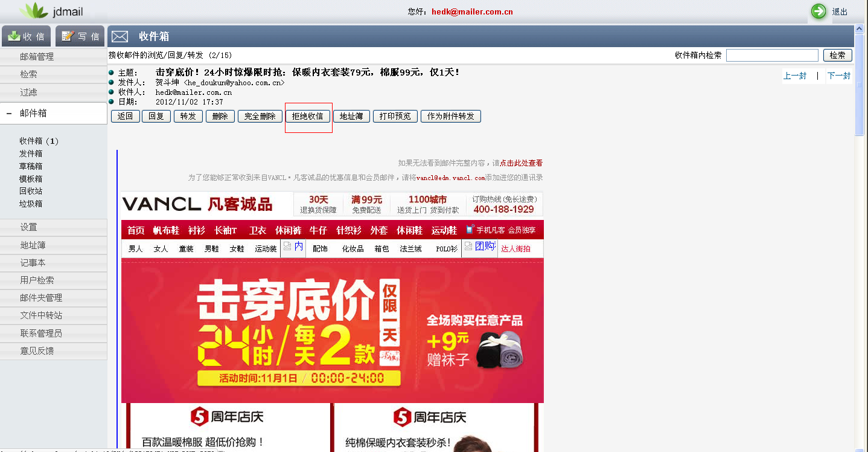Select 模板箱 folder
The height and width of the screenshot is (452, 868).
tap(31, 179)
